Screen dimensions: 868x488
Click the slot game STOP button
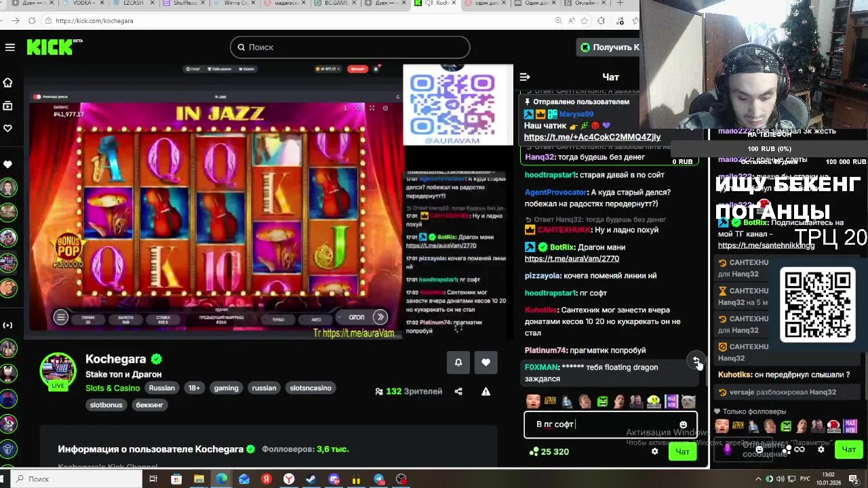pos(356,317)
